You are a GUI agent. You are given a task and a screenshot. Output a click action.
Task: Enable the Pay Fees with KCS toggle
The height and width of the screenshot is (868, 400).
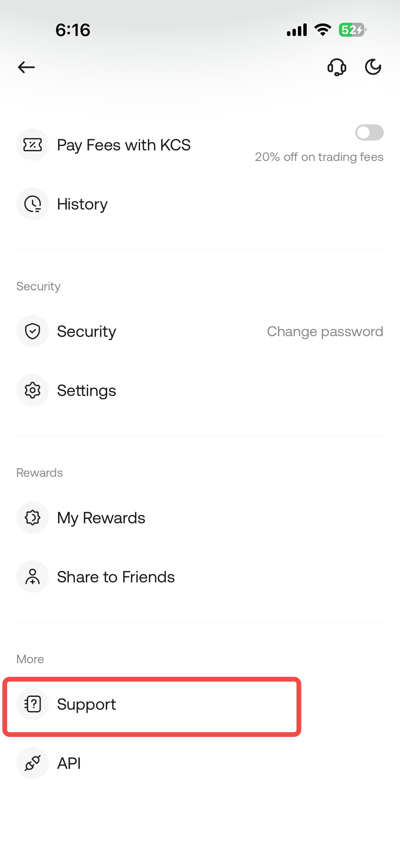[x=369, y=132]
